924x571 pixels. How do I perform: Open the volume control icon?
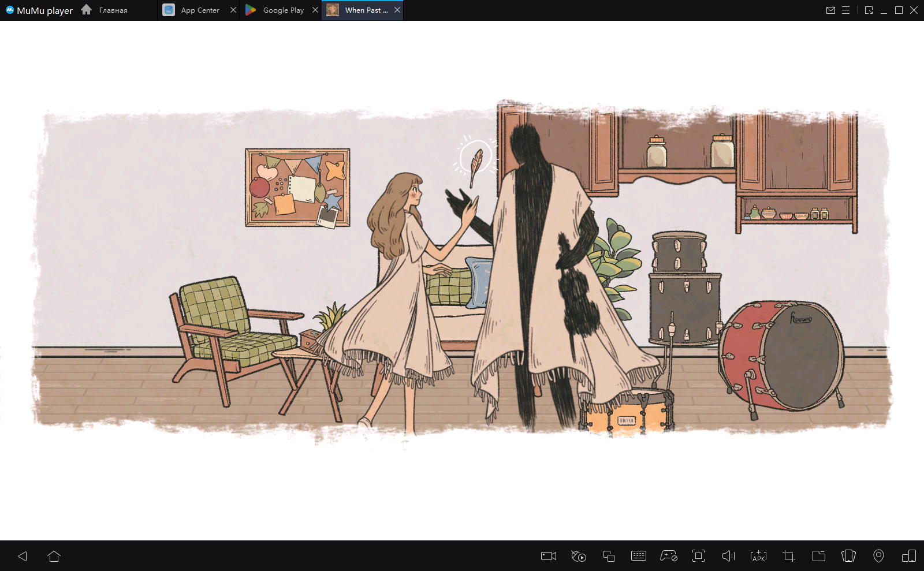point(728,556)
